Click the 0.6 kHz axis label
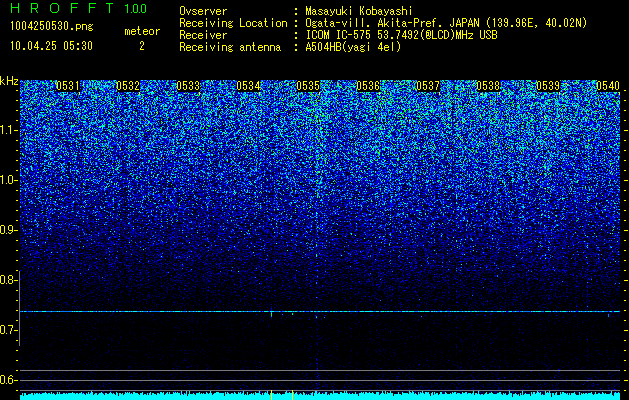629x400 pixels. pyautogui.click(x=8, y=380)
